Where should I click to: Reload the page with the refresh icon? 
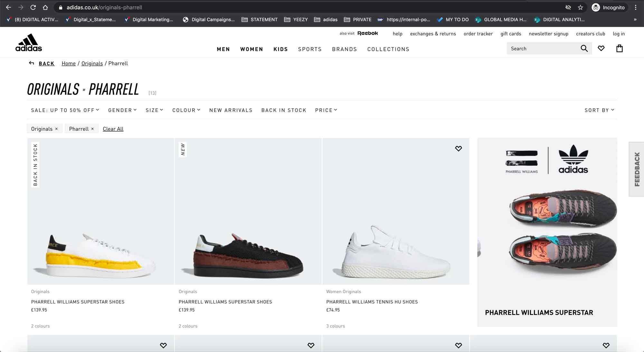33,7
